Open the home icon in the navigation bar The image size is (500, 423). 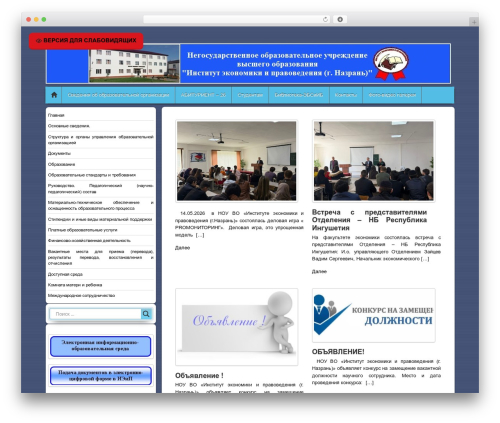[54, 95]
